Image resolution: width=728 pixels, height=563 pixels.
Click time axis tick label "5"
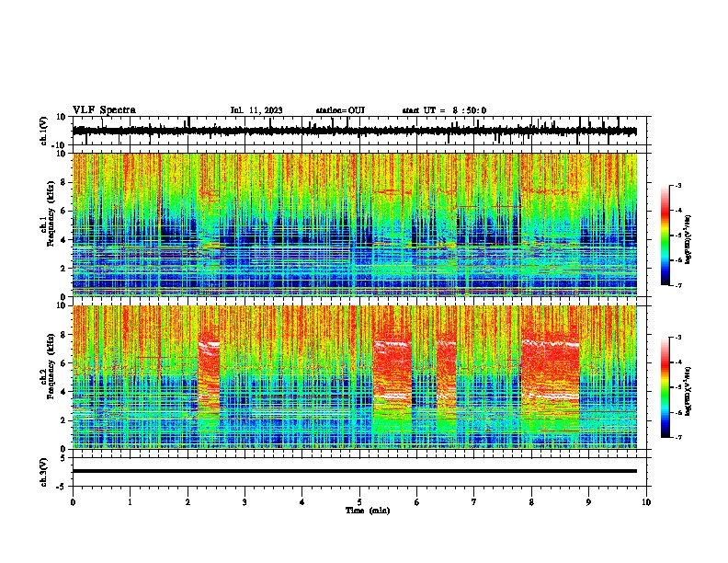359,502
